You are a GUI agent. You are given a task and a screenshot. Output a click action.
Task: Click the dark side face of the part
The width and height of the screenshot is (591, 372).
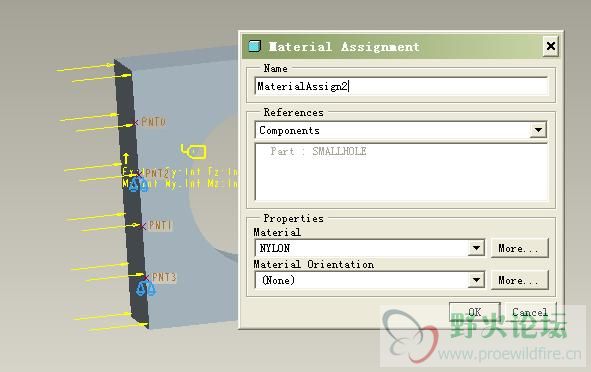[x=131, y=192]
